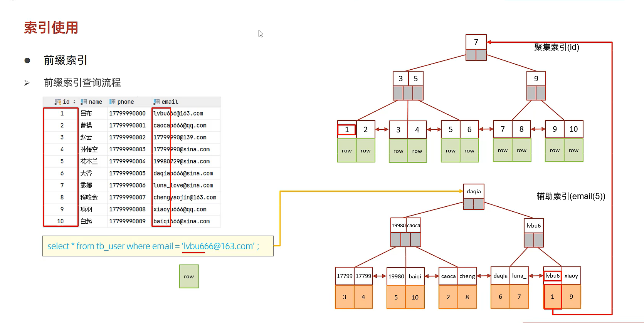Click the name cell 吕布
The image size is (644, 323).
86,114
